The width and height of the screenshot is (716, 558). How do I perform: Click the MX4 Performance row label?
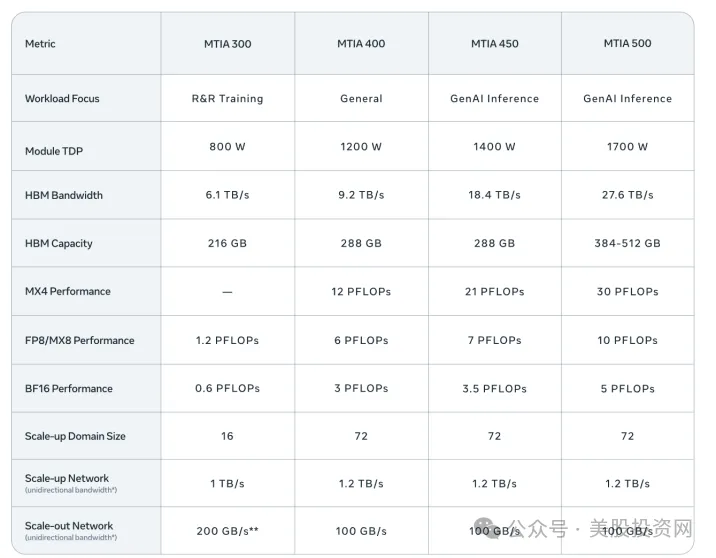point(68,291)
